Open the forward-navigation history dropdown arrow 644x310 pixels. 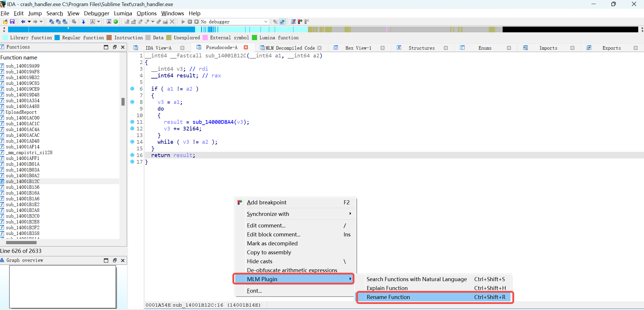pos(41,22)
